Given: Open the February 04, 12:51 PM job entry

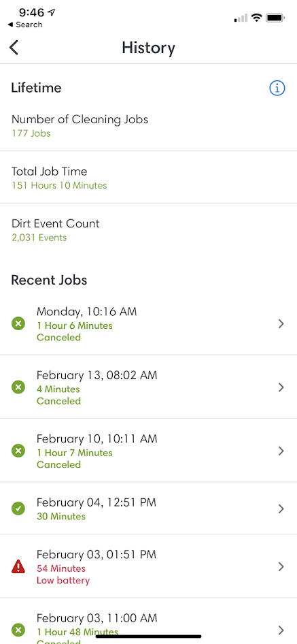Looking at the screenshot, I should (x=148, y=509).
